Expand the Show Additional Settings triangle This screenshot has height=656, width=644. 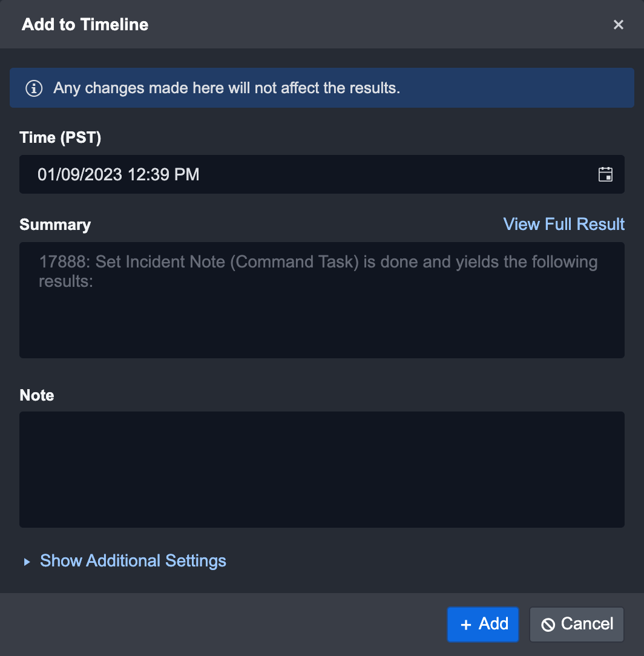(x=27, y=562)
